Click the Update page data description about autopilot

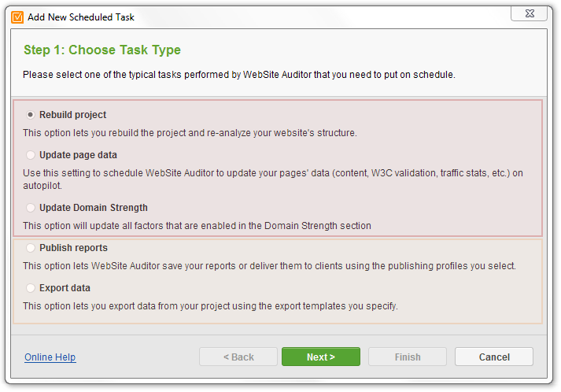(273, 179)
